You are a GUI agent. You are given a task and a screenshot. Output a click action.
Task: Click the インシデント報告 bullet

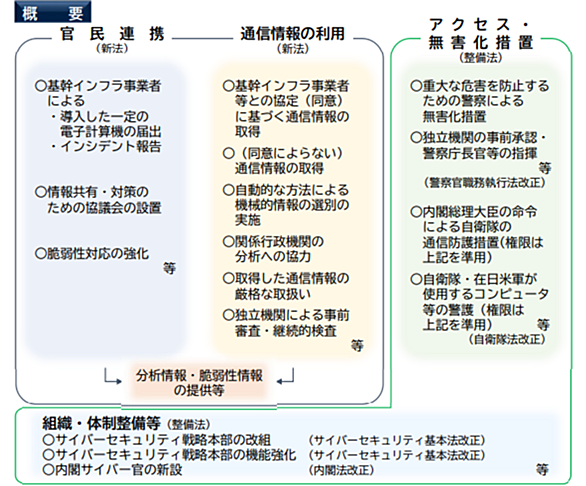106,146
